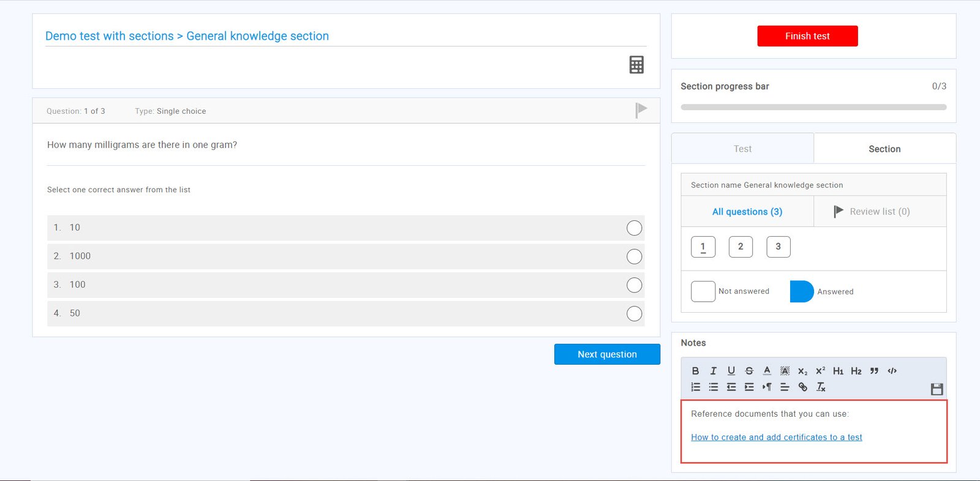Insert a numbered list in Notes
The height and width of the screenshot is (481, 980).
pos(695,387)
